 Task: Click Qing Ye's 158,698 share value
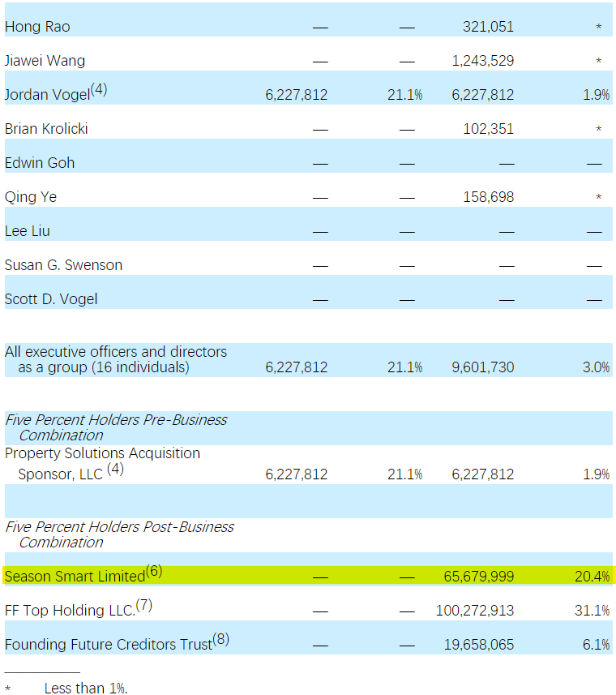click(x=488, y=197)
